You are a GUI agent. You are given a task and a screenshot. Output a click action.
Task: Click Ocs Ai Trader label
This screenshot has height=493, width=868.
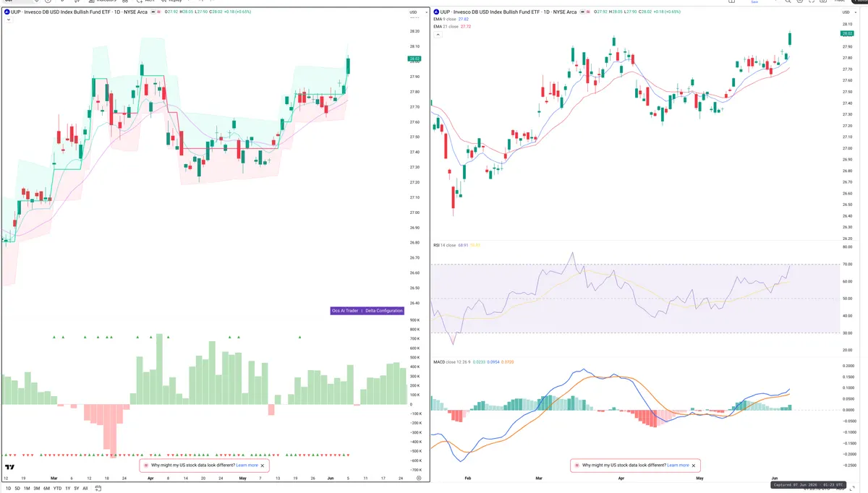point(345,311)
